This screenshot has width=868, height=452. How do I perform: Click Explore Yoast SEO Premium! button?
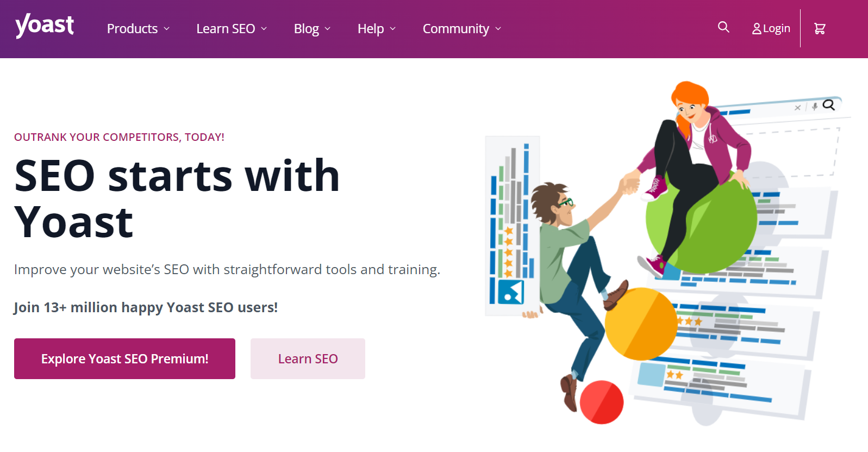124,359
